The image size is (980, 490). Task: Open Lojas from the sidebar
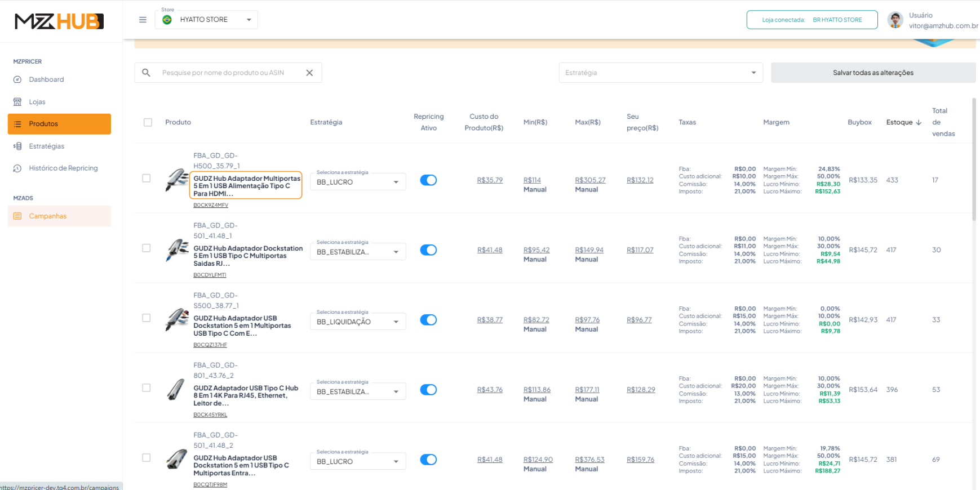click(37, 102)
